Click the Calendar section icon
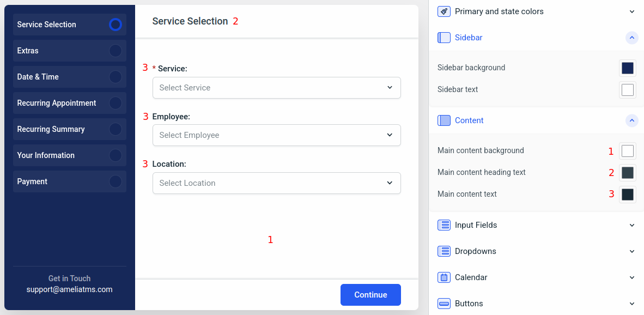The width and height of the screenshot is (644, 315). pos(444,277)
